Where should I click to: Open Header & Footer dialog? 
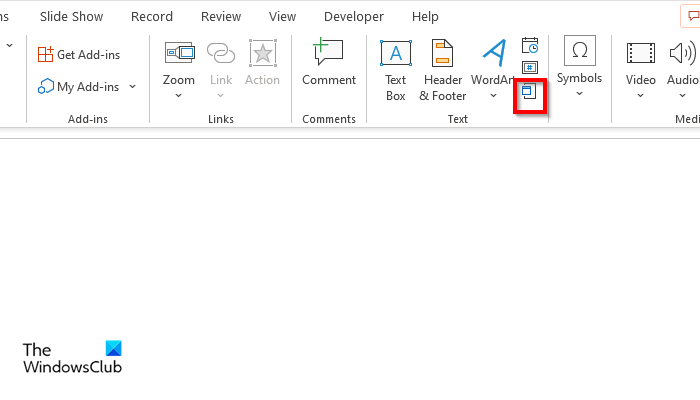(x=442, y=71)
